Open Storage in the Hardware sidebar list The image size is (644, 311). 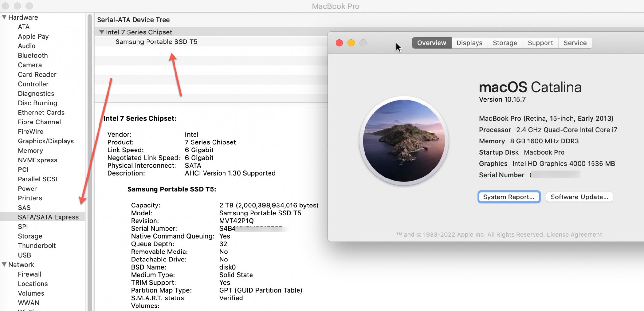[x=30, y=236]
